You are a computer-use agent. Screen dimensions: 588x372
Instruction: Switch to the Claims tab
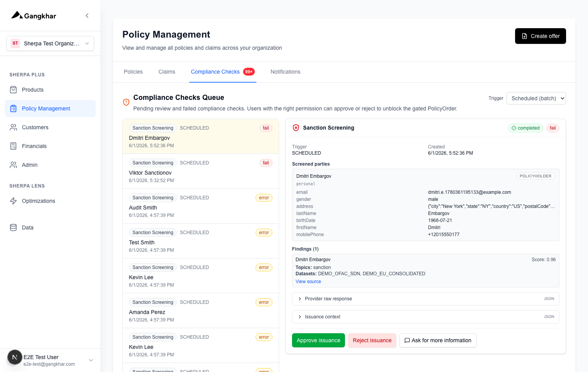[167, 72]
